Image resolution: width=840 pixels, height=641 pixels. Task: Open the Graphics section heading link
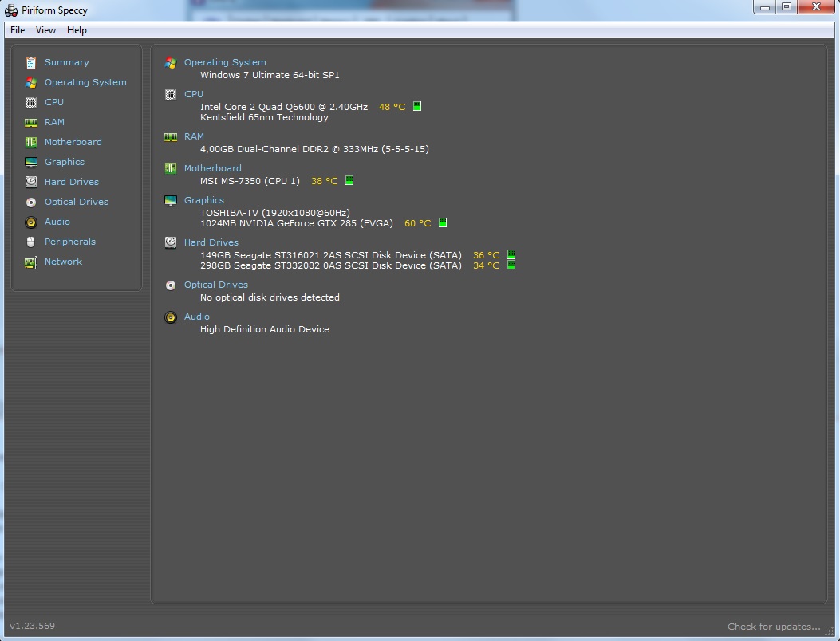(204, 200)
